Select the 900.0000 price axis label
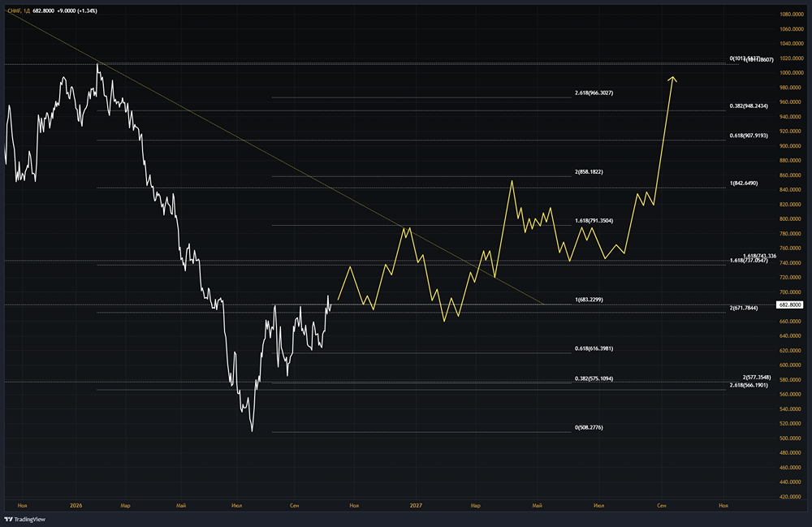 791,146
